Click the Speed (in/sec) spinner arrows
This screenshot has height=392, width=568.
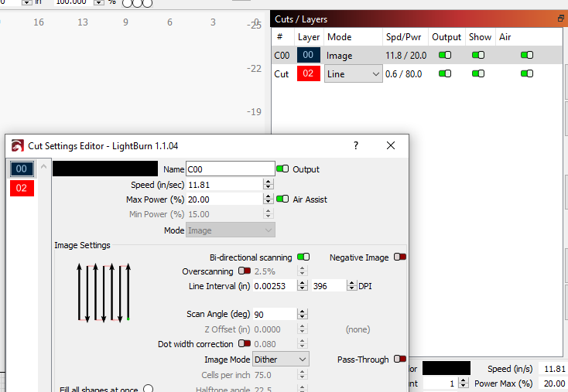[269, 185]
